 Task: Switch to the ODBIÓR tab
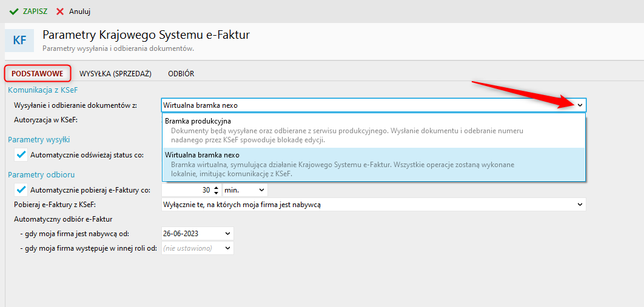coord(181,74)
